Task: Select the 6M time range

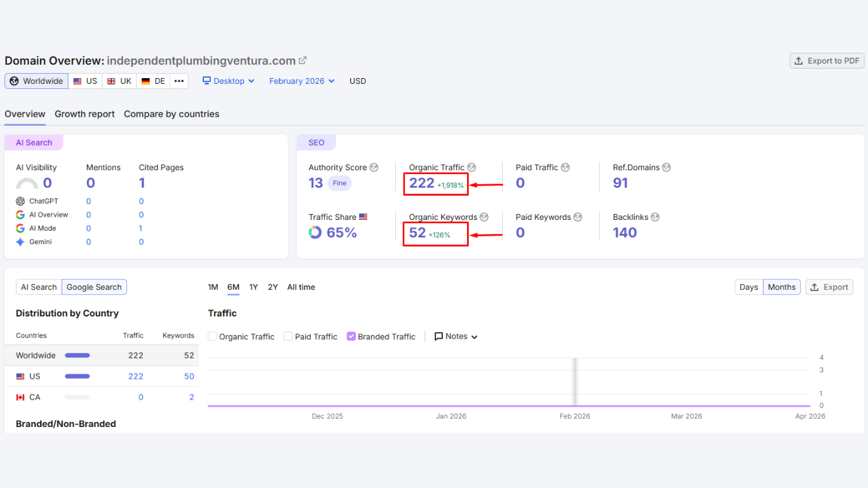Action: (x=233, y=287)
